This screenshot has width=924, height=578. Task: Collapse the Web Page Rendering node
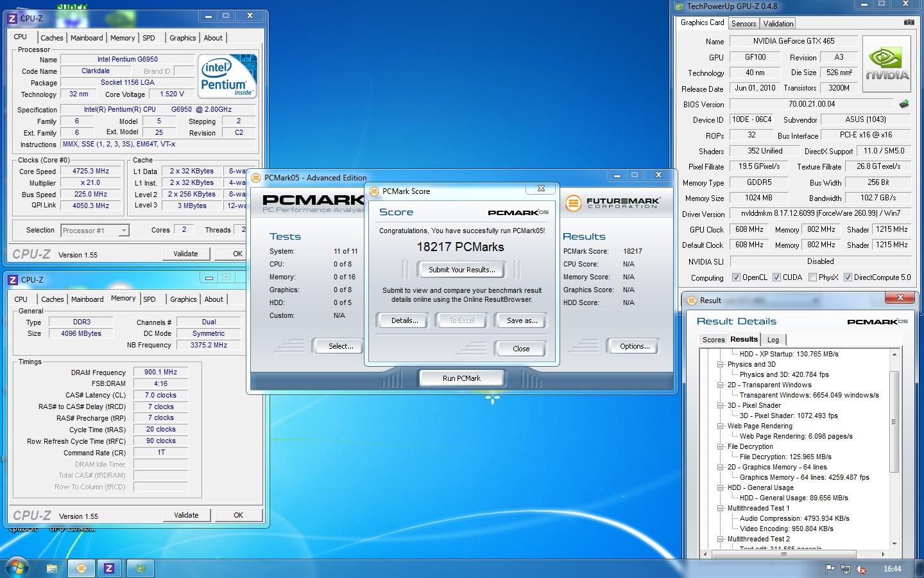click(720, 426)
